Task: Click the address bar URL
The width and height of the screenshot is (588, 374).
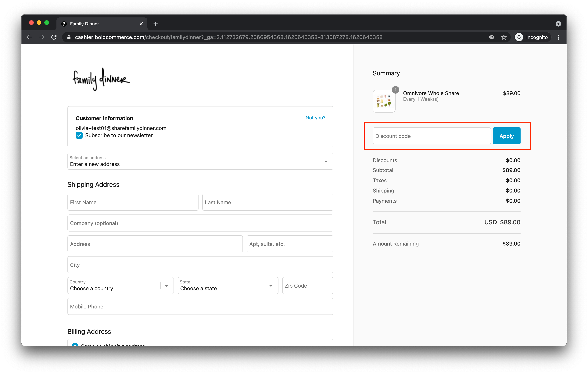Action: 229,37
